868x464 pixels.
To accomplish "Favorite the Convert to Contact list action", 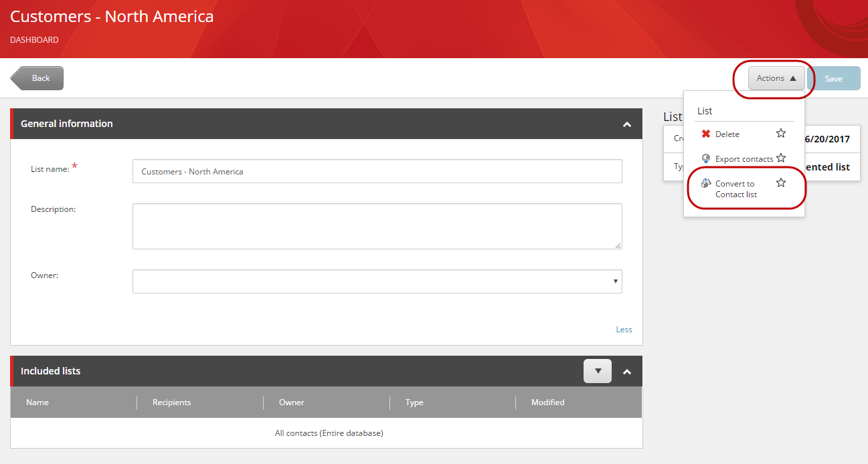I will click(x=781, y=182).
